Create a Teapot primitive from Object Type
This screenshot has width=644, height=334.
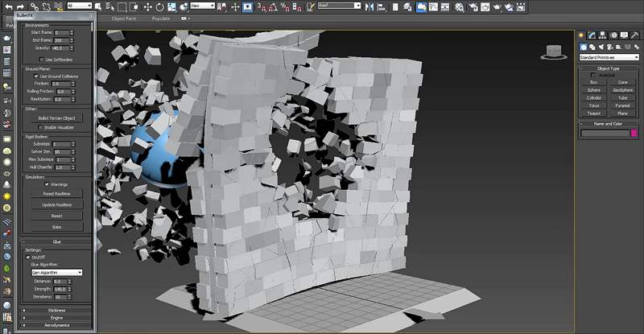(x=593, y=113)
